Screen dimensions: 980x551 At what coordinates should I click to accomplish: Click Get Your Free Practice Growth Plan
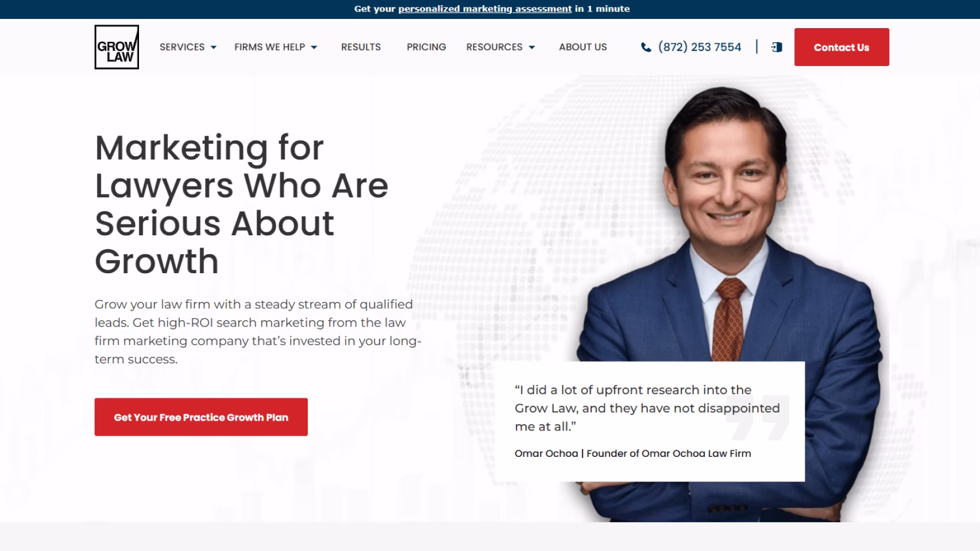201,417
